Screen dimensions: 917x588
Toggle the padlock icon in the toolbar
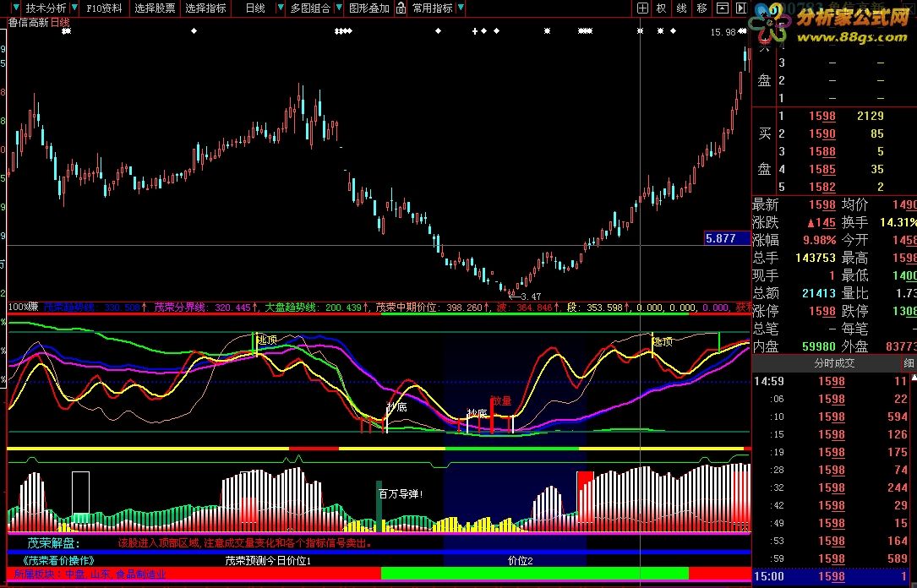tap(401, 8)
